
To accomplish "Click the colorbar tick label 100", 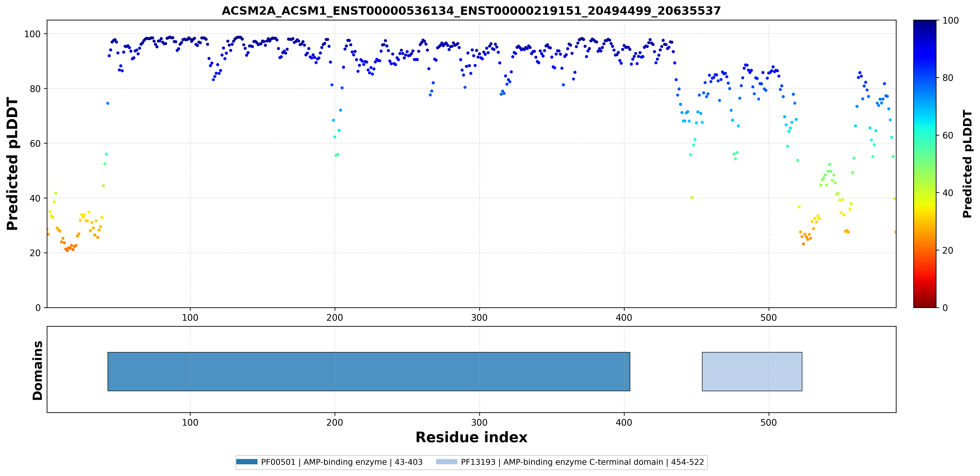I will tap(950, 21).
